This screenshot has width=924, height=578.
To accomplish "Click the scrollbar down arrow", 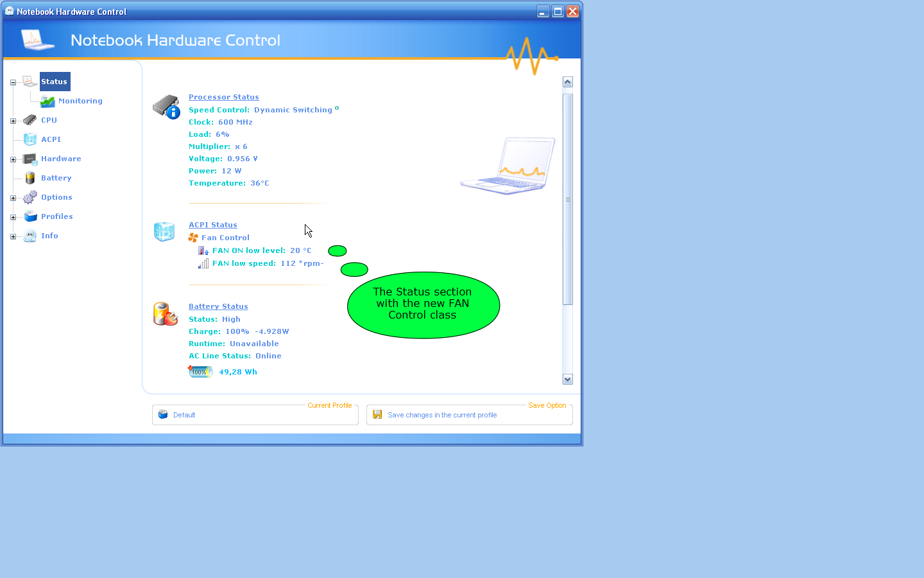I will coord(567,380).
